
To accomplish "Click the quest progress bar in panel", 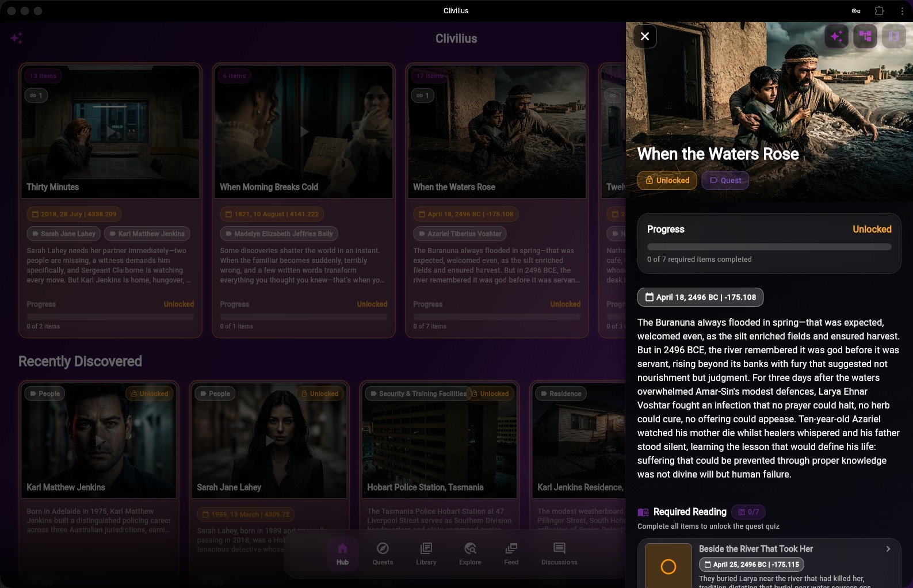I will 769,247.
